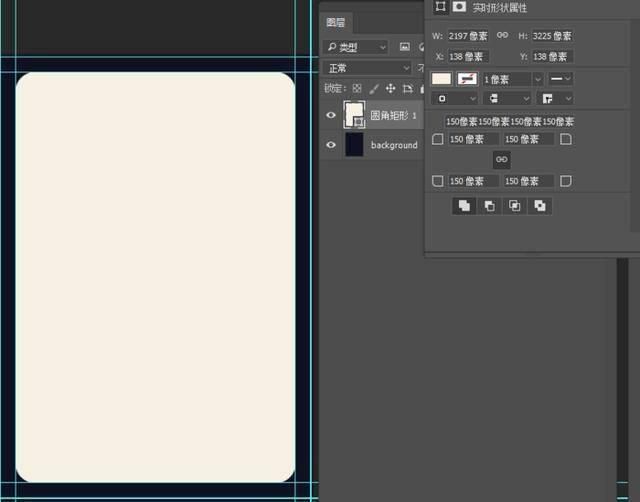
Task: Select the exclude overlapping shapes icon
Action: pyautogui.click(x=540, y=206)
